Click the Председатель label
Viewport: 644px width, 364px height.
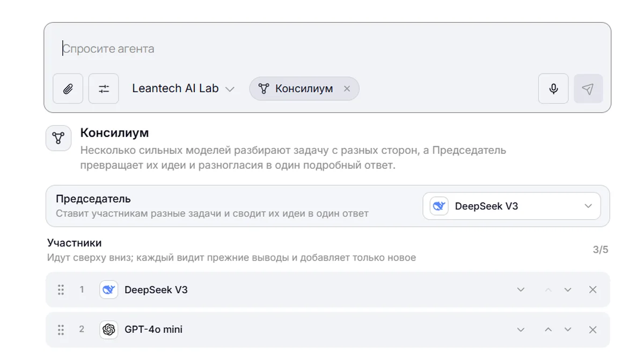coord(93,199)
